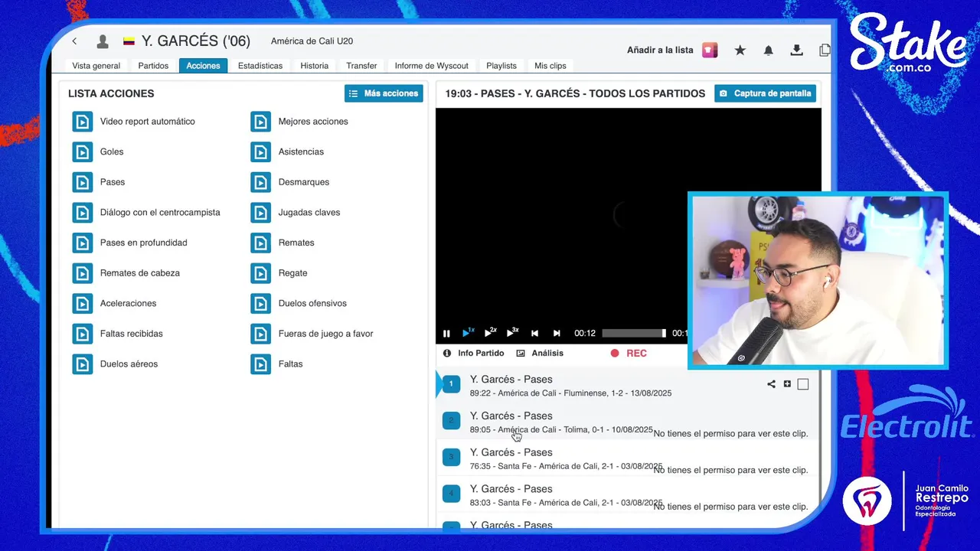980x551 pixels.
Task: Enable notifications with the bell icon
Action: [x=768, y=51]
